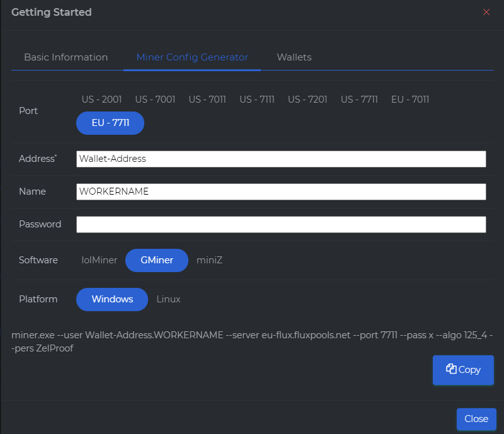Click the selected EU - 7711 port button
Image resolution: width=504 pixels, height=434 pixels.
point(110,123)
